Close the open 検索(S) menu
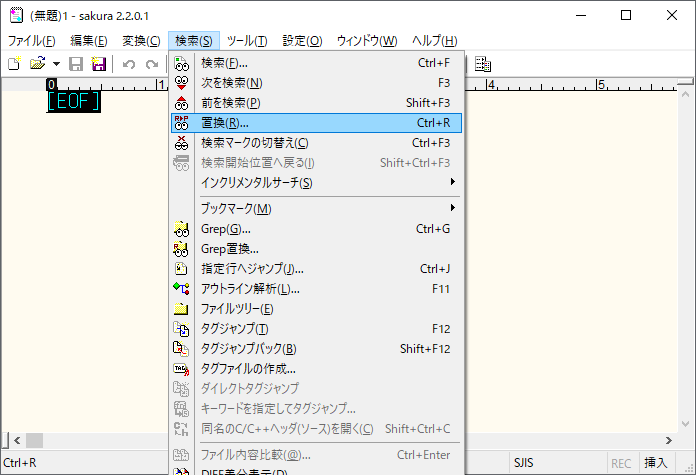696x475 pixels. 194,41
